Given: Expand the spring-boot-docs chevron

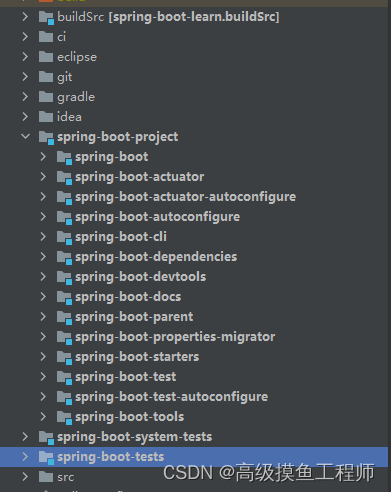Looking at the screenshot, I should point(43,297).
